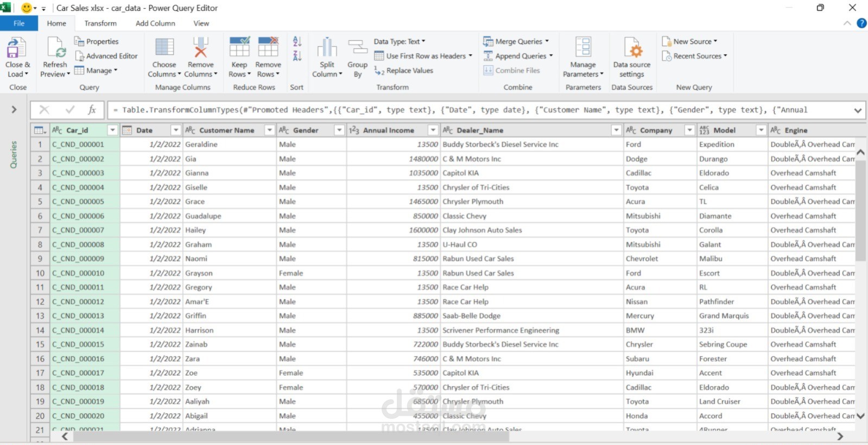Sort descending with the Z-A icon
This screenshot has height=445, width=868.
click(297, 55)
